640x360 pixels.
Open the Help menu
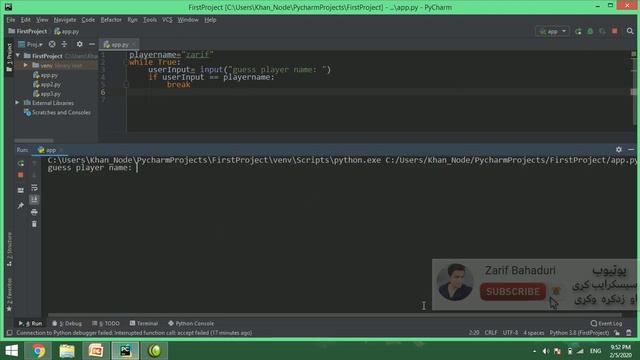click(210, 20)
